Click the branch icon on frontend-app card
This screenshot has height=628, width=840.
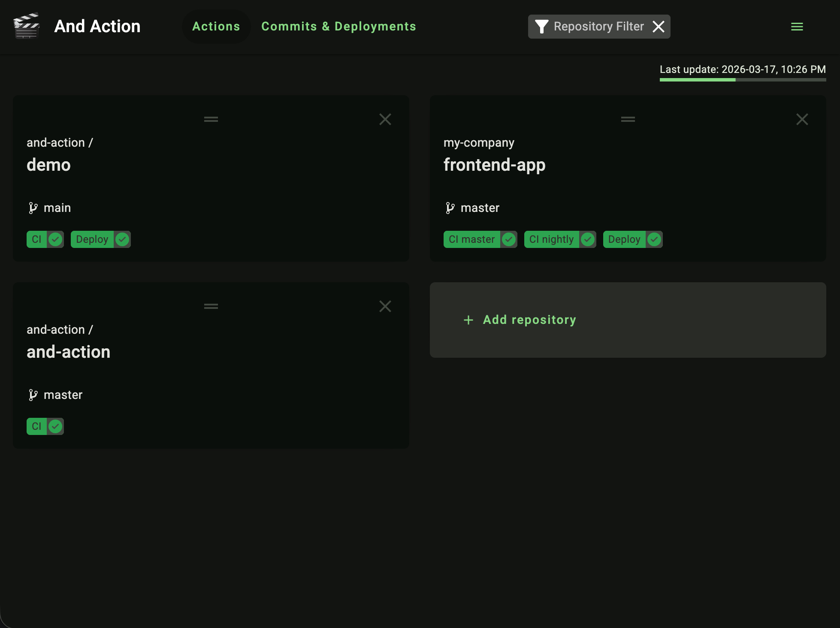[x=450, y=208]
